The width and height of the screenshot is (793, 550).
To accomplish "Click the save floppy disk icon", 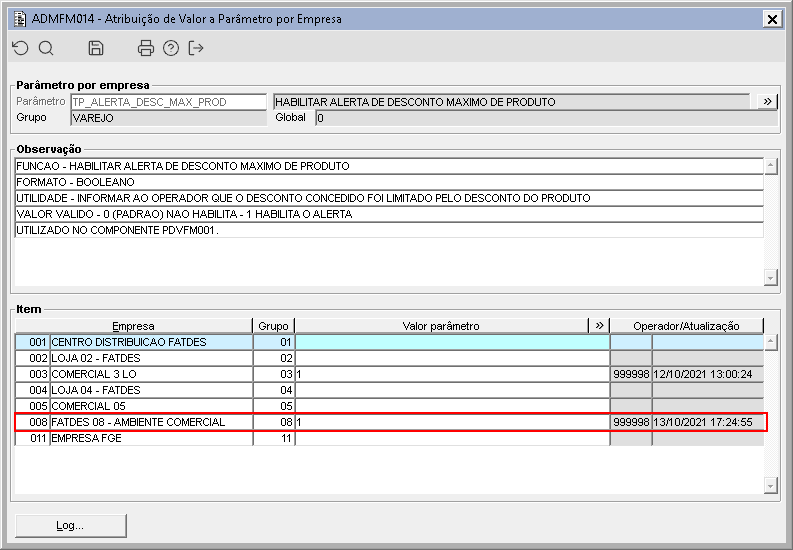I will click(x=96, y=48).
